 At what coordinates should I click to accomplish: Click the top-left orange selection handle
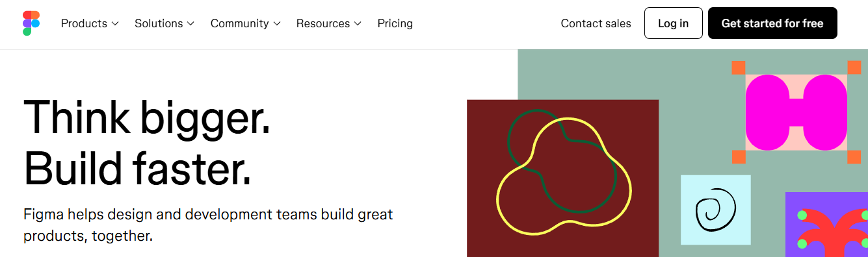tap(739, 67)
